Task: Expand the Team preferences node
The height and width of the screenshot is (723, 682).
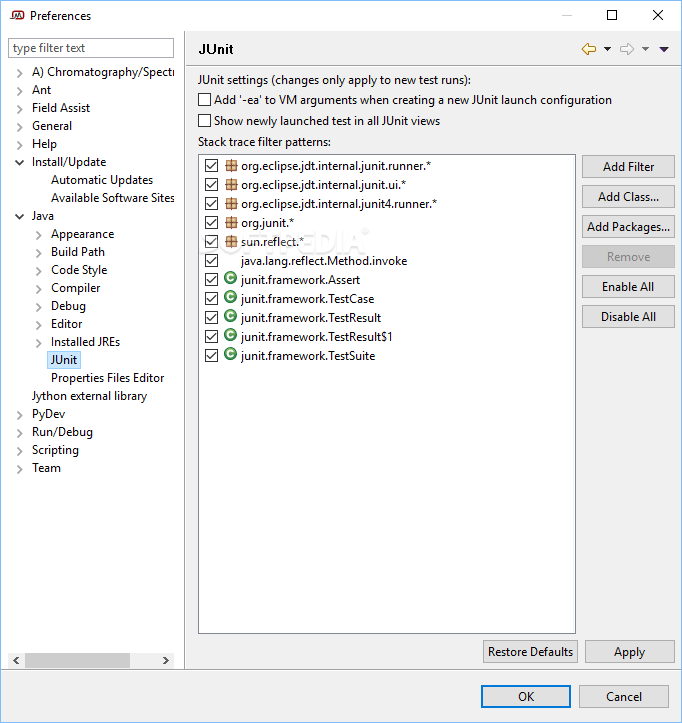Action: pos(19,469)
